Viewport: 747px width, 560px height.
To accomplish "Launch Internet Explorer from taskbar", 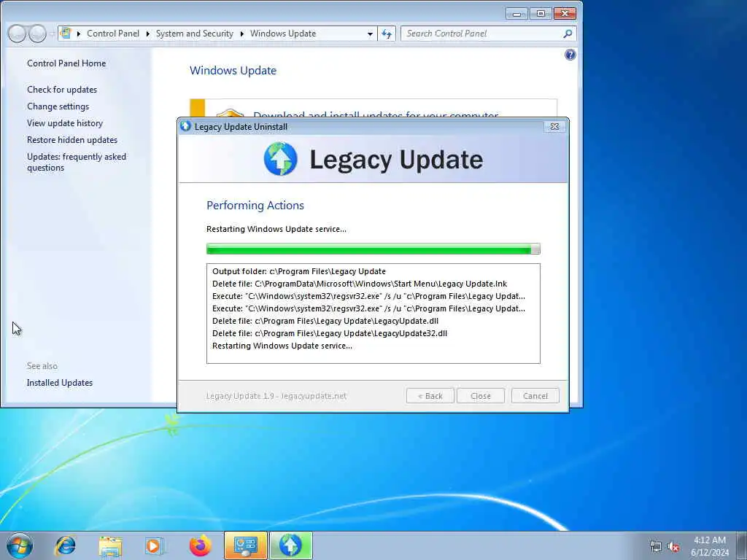I will coord(65,545).
